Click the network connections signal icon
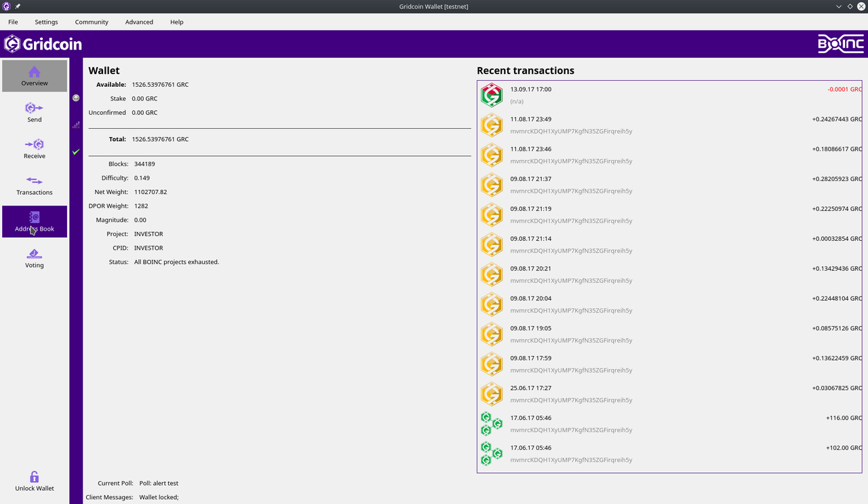Viewport: 868px width, 504px height. [76, 125]
